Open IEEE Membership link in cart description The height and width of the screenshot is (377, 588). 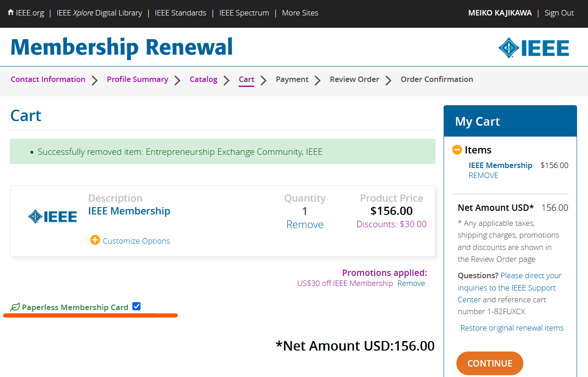click(x=129, y=211)
